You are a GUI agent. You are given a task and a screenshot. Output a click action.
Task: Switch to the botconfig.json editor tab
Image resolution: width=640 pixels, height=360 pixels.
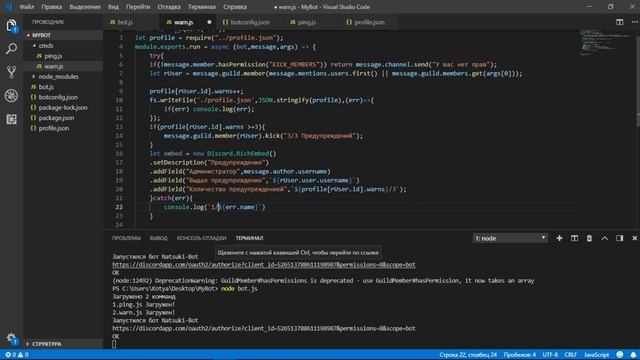click(x=250, y=22)
